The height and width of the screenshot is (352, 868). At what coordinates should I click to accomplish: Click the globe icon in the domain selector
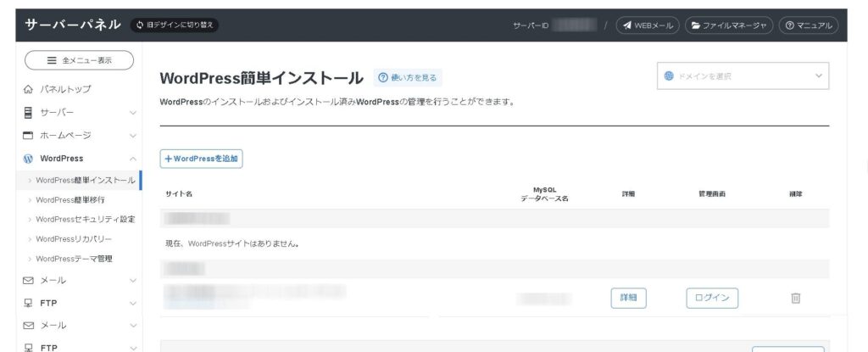coord(669,76)
